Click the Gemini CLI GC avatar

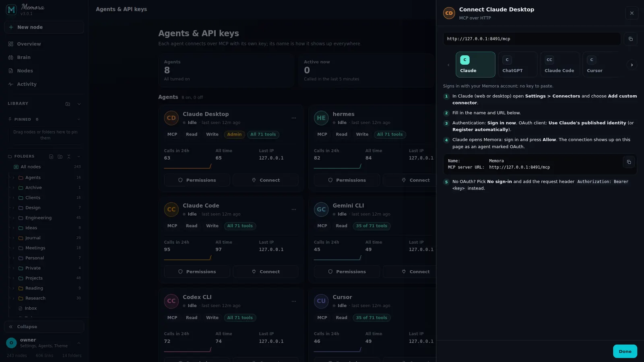(x=321, y=209)
